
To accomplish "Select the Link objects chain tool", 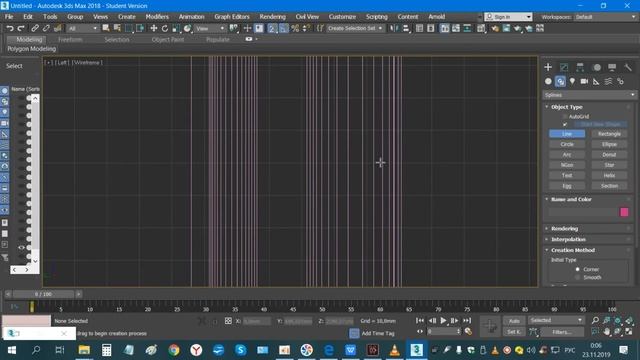I will 35,28.
